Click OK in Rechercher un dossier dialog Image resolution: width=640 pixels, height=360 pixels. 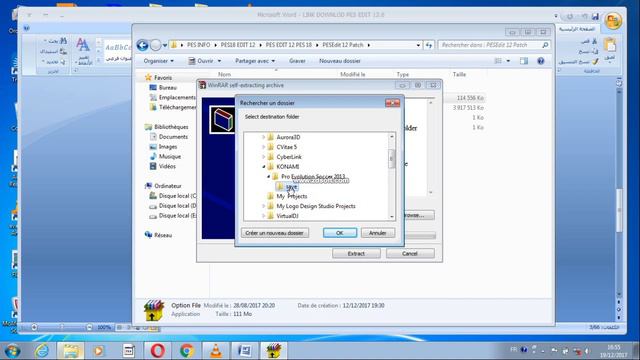click(340, 233)
